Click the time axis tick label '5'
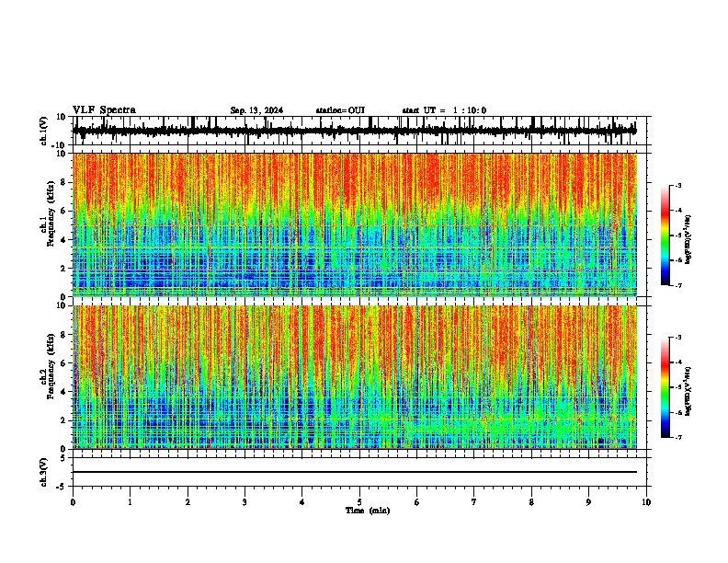This screenshot has height=563, width=728. [x=359, y=502]
